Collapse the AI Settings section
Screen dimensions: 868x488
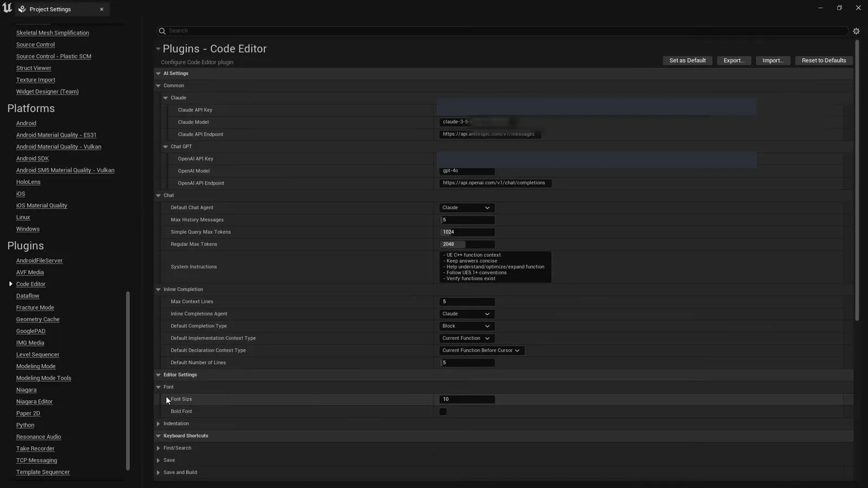coord(158,73)
